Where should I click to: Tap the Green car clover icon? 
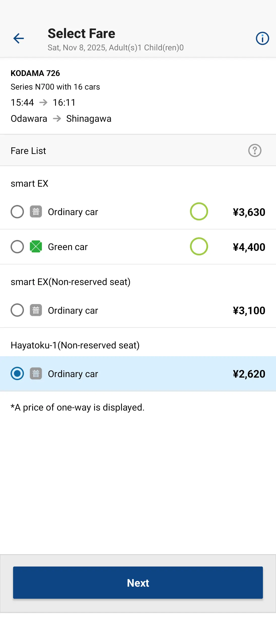36,247
